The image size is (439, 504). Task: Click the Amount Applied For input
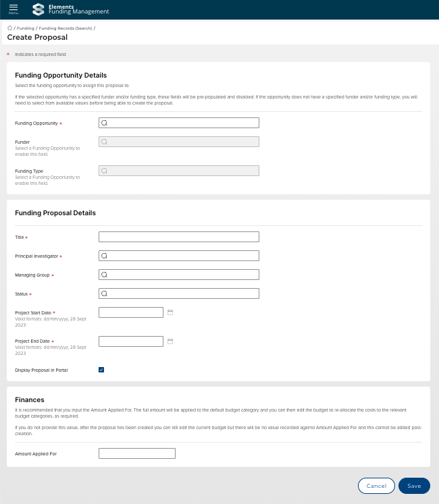[x=137, y=453]
